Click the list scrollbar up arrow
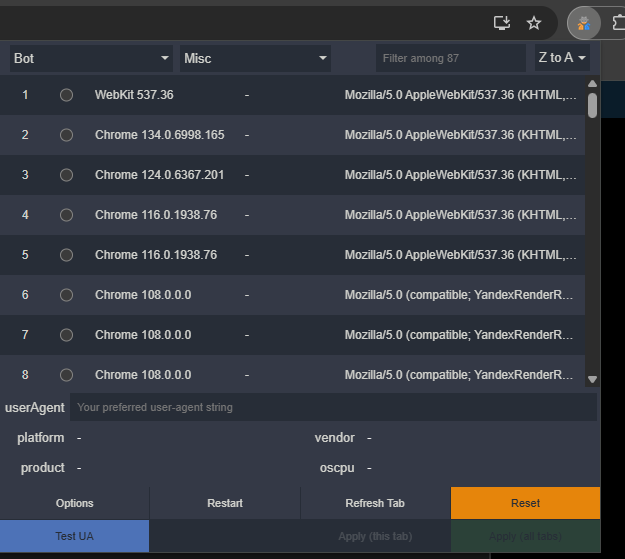 [592, 83]
